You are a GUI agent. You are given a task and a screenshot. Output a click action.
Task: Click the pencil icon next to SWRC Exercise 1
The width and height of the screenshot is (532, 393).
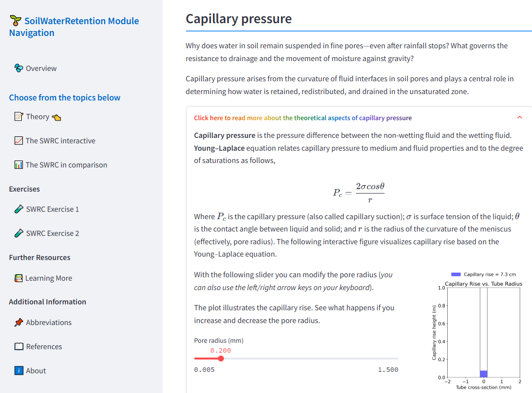tap(18, 209)
